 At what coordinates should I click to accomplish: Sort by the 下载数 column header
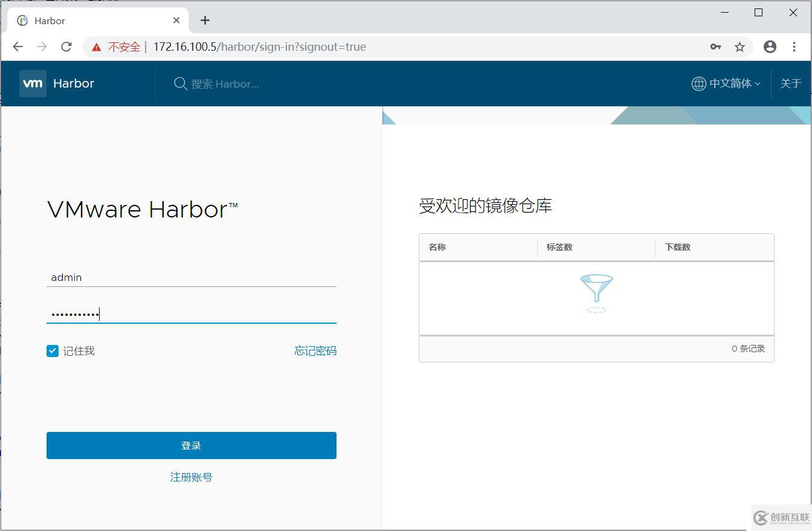pos(678,247)
